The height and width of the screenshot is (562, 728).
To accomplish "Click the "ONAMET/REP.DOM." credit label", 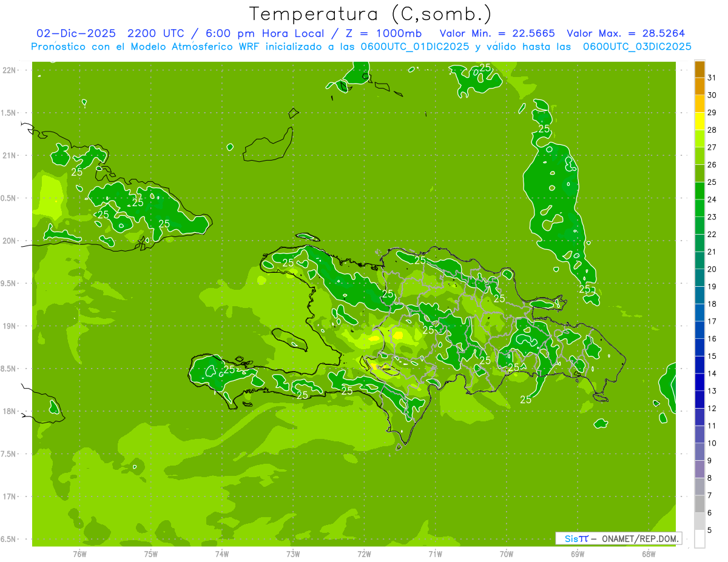I will (x=641, y=538).
